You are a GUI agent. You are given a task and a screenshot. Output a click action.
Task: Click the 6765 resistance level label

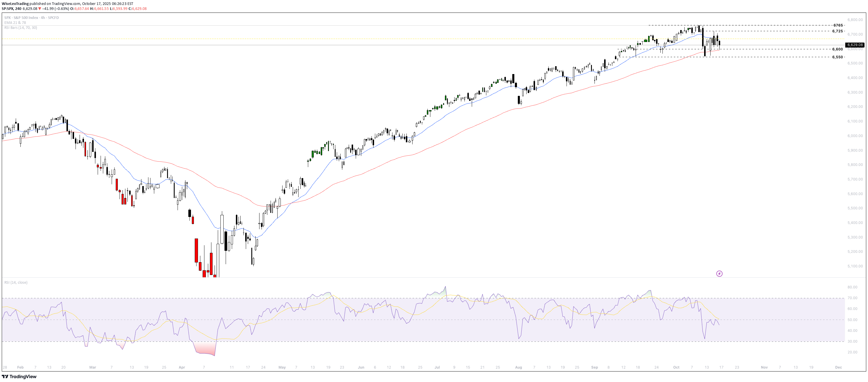838,25
